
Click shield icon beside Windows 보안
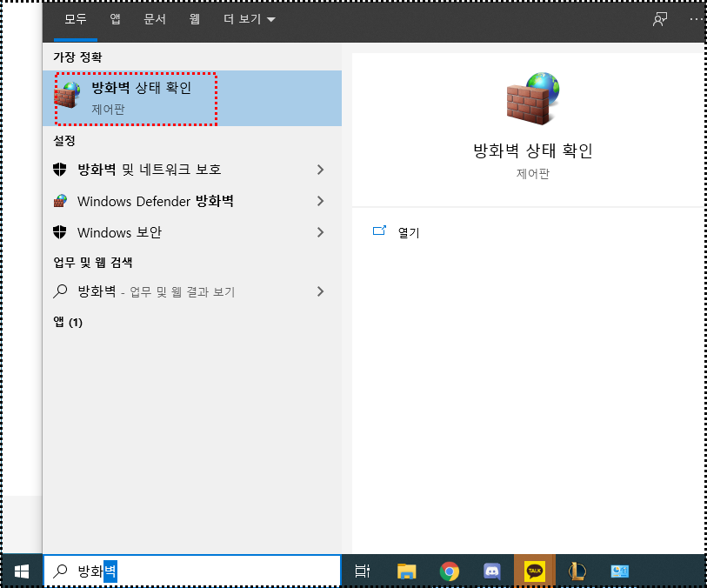pos(59,232)
